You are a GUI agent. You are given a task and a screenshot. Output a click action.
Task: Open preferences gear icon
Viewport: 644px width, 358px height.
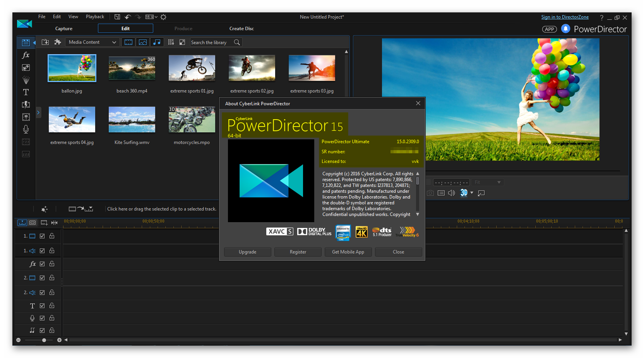coord(163,17)
